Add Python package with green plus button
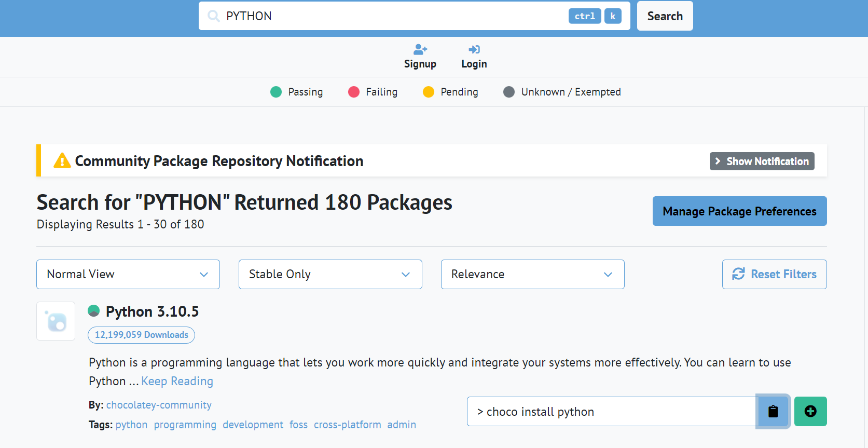 810,412
